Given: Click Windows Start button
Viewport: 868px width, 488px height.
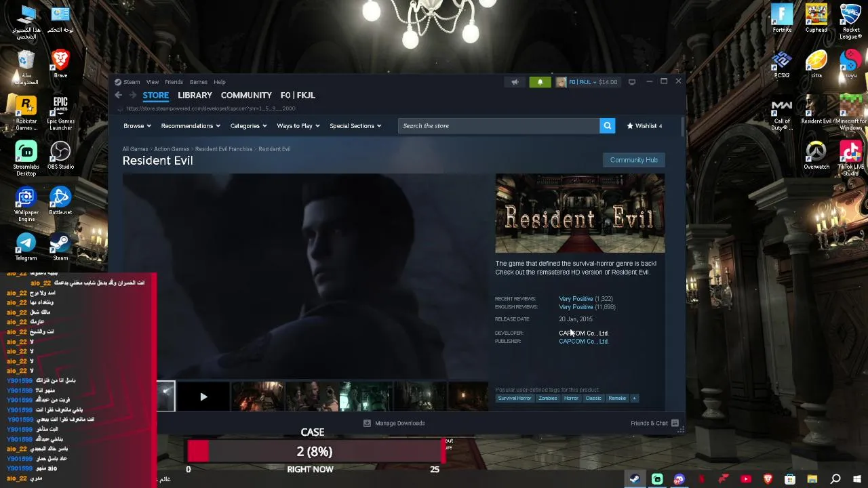Looking at the screenshot, I should click(857, 479).
